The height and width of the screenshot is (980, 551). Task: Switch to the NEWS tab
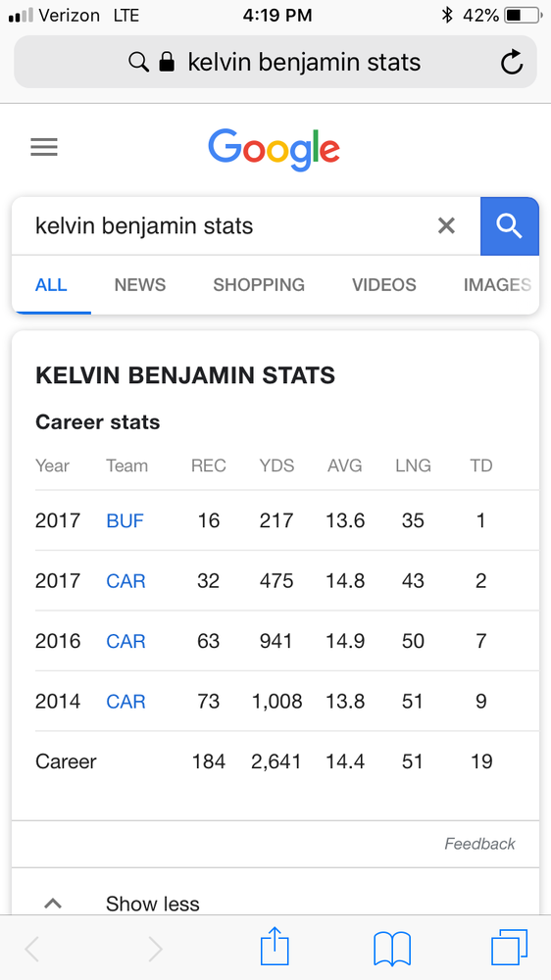[x=140, y=285]
